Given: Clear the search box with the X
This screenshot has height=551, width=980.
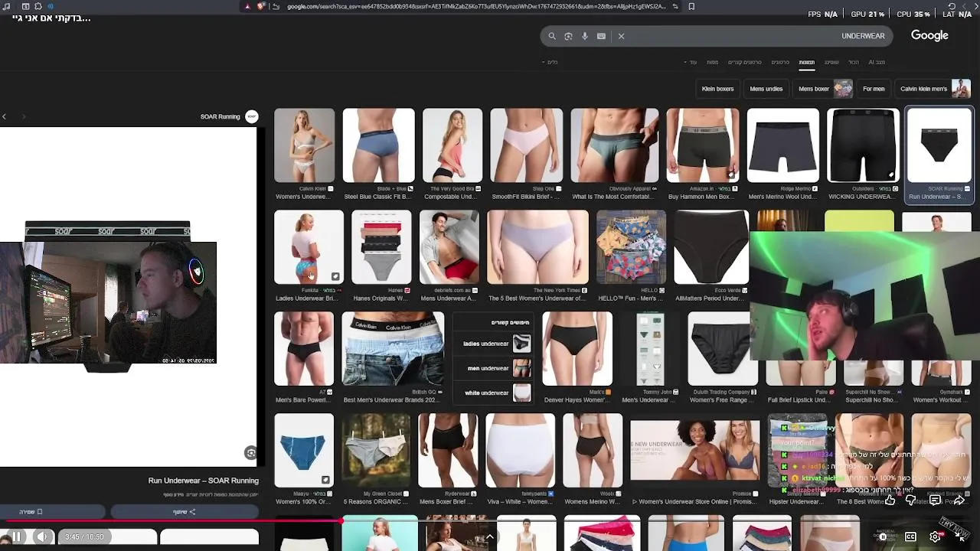Looking at the screenshot, I should tap(621, 36).
